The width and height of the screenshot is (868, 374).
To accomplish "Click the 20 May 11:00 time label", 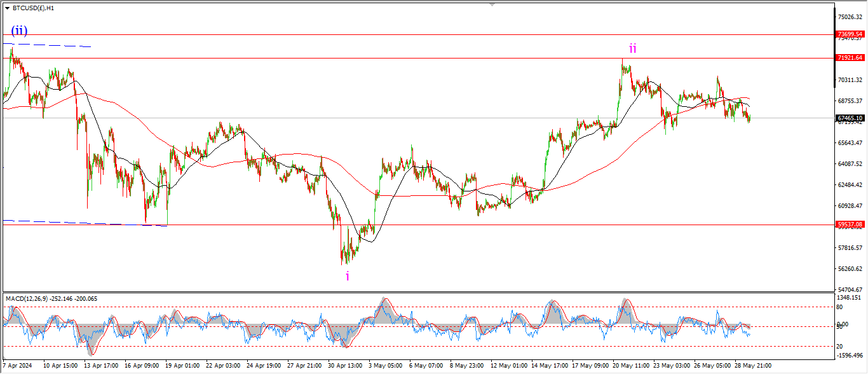I will (x=630, y=366).
